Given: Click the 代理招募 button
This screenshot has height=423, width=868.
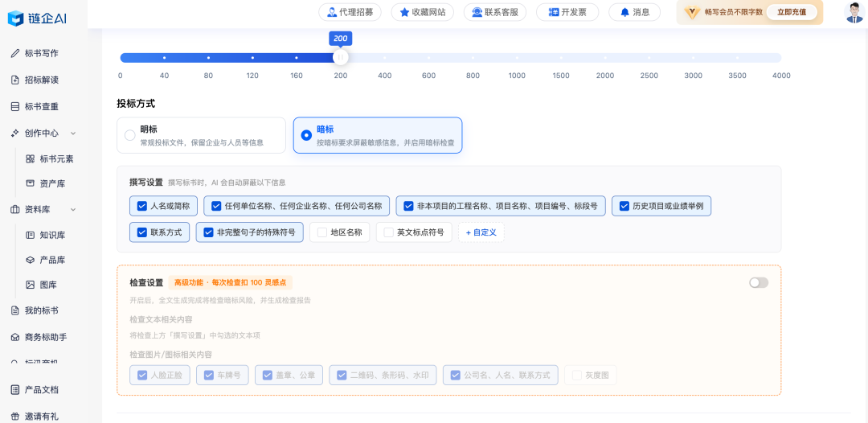Looking at the screenshot, I should click(350, 12).
